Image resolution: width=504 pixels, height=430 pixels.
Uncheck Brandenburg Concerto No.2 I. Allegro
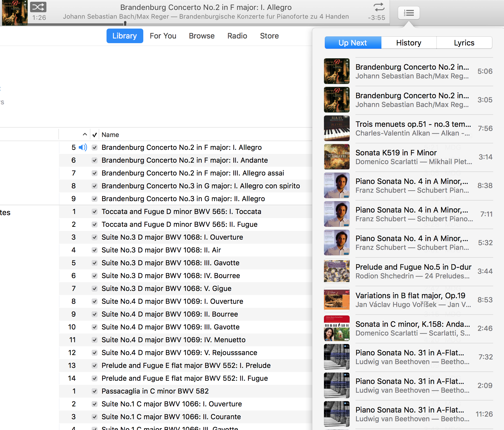95,148
